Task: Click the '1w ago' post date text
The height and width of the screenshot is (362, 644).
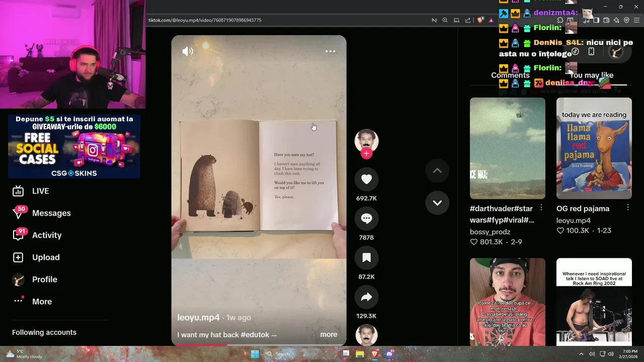Action: [x=238, y=318]
